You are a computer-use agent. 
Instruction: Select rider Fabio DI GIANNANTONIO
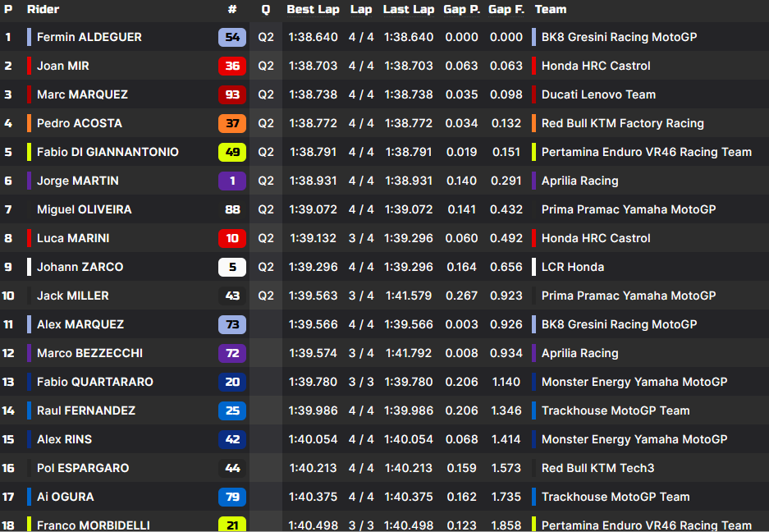[108, 152]
